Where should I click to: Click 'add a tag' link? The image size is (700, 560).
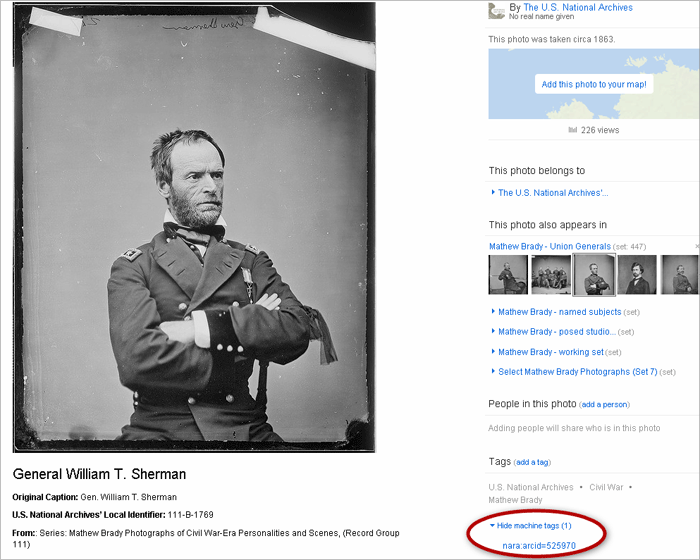point(532,462)
